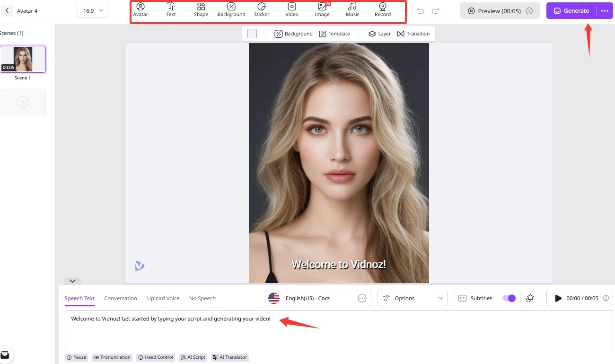Click the pin icon beside Subtitles toggle
The height and width of the screenshot is (364, 615).
coord(530,298)
